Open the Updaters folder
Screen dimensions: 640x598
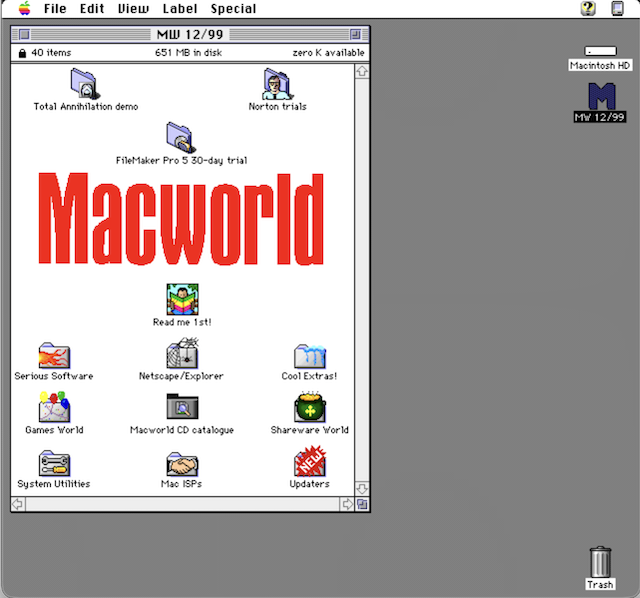point(310,461)
